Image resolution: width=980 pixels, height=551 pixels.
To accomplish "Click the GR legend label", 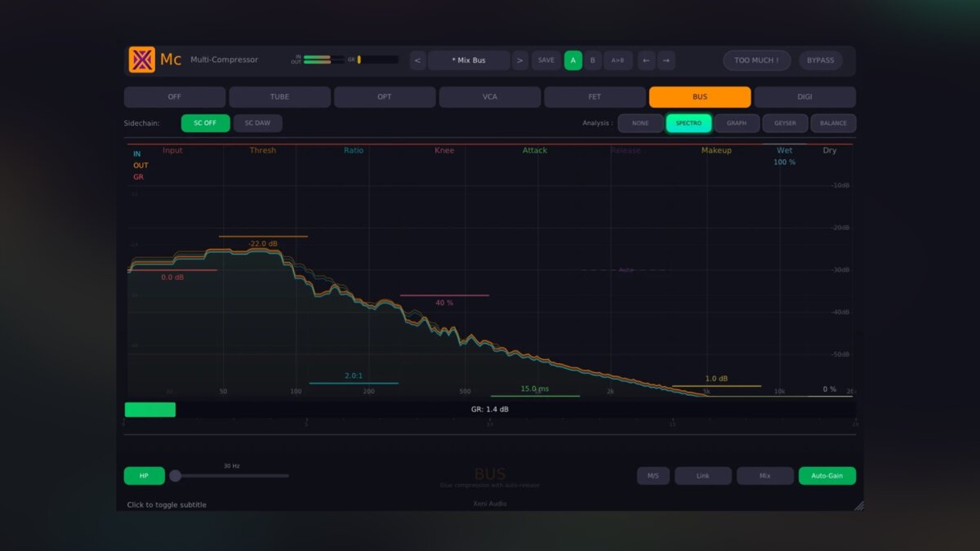I will click(138, 176).
